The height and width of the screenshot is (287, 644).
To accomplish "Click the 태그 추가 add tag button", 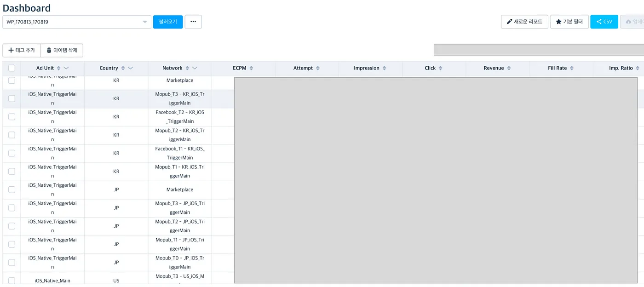I will (22, 50).
